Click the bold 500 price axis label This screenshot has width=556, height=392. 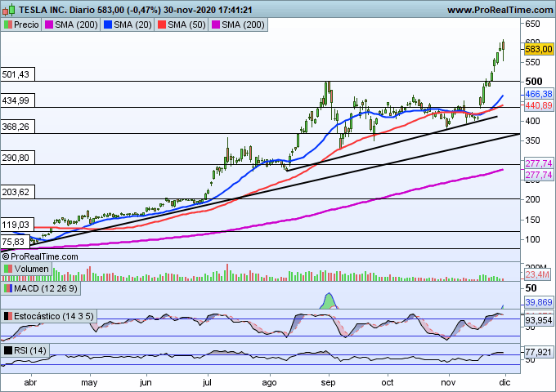pos(534,82)
